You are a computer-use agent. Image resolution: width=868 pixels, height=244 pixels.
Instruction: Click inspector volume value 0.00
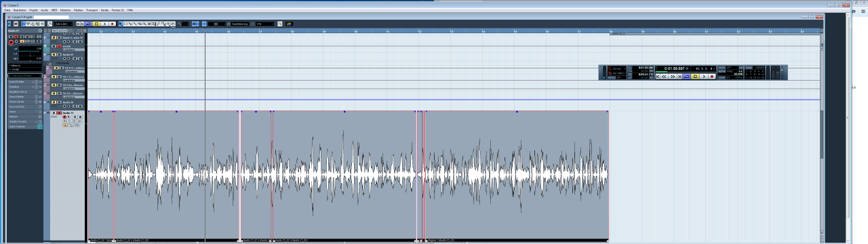[39, 48]
